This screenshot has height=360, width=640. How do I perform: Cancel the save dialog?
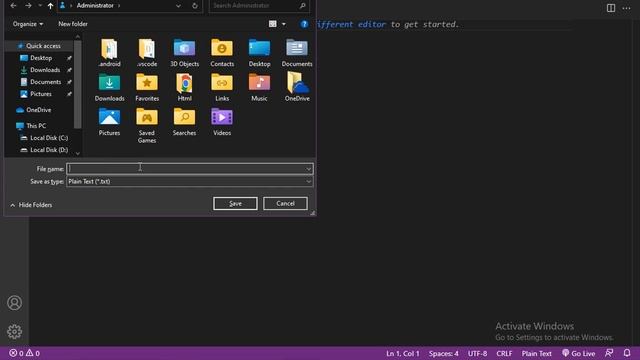285,203
